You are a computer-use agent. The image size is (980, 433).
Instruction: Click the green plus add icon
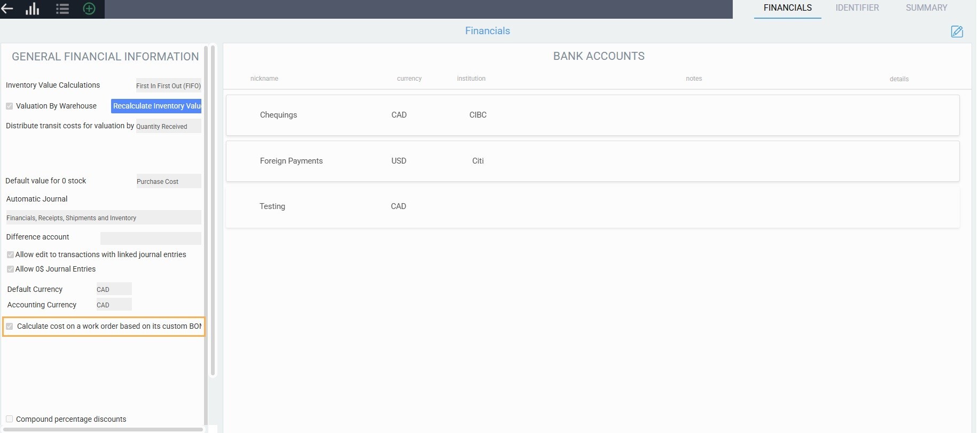click(89, 9)
